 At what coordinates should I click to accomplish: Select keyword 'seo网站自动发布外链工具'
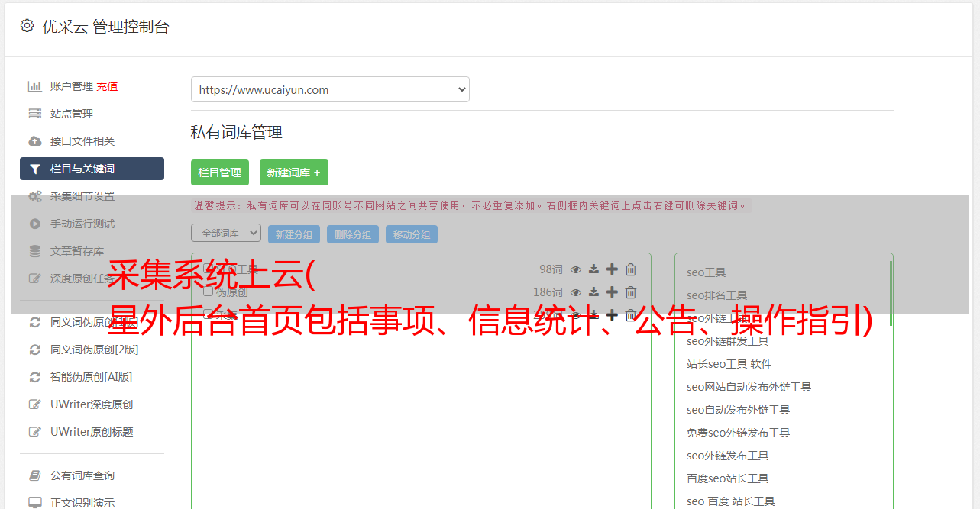(x=749, y=387)
